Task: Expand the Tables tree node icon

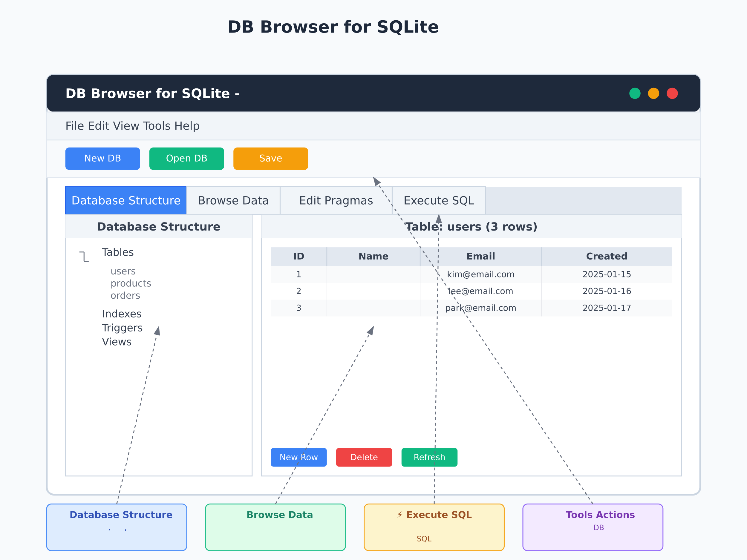Action: pyautogui.click(x=84, y=257)
